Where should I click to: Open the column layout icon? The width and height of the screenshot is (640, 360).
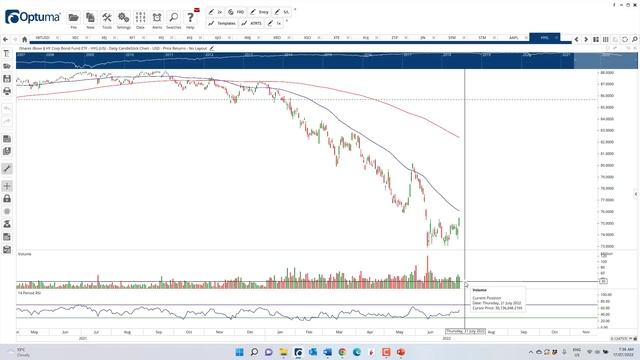pyautogui.click(x=606, y=39)
